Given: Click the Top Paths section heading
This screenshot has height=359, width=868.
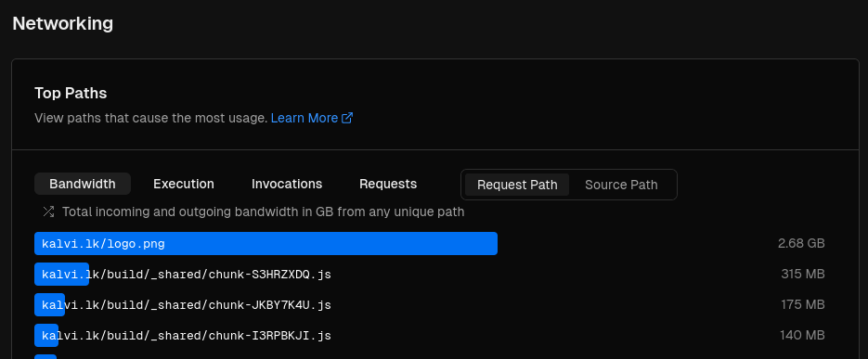Looking at the screenshot, I should [71, 93].
